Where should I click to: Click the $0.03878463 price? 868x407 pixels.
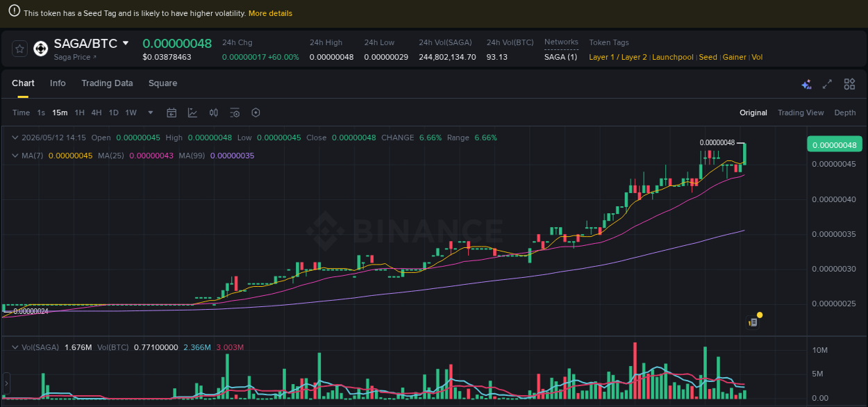pos(167,57)
